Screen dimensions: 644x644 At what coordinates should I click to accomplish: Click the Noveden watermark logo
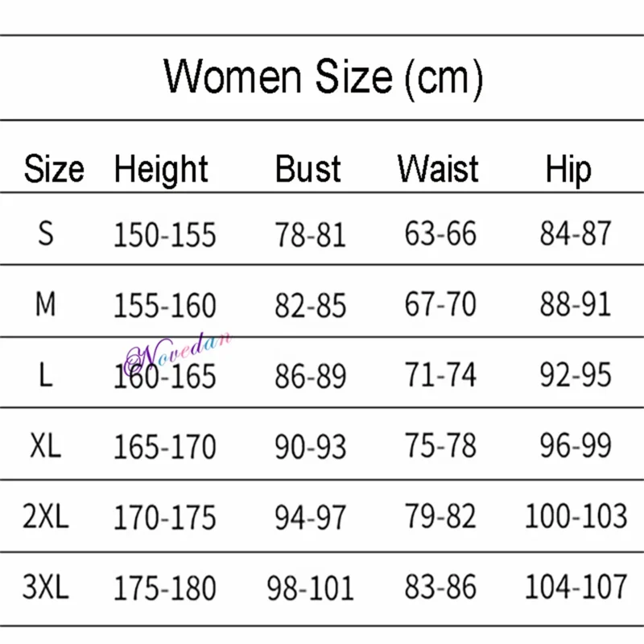click(x=179, y=349)
